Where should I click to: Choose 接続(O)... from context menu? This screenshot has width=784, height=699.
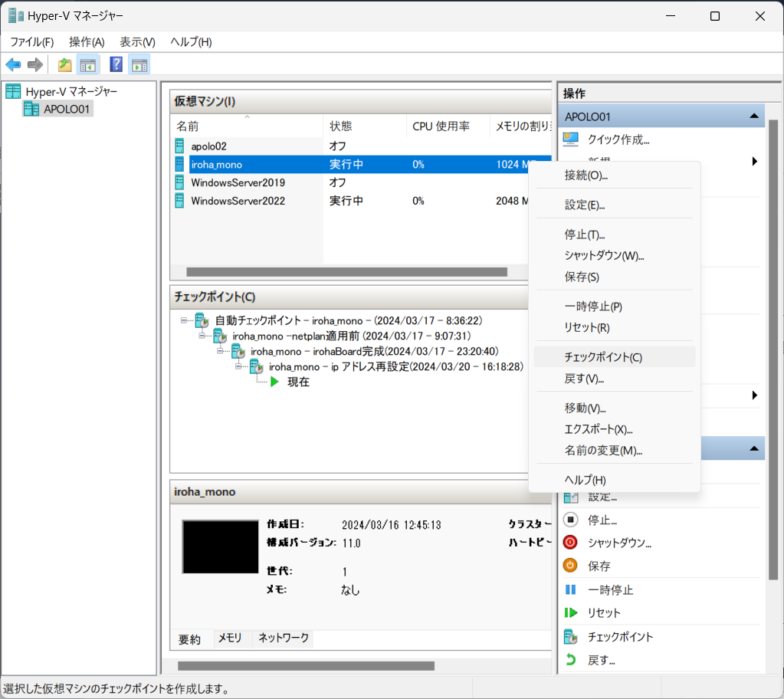click(615, 176)
